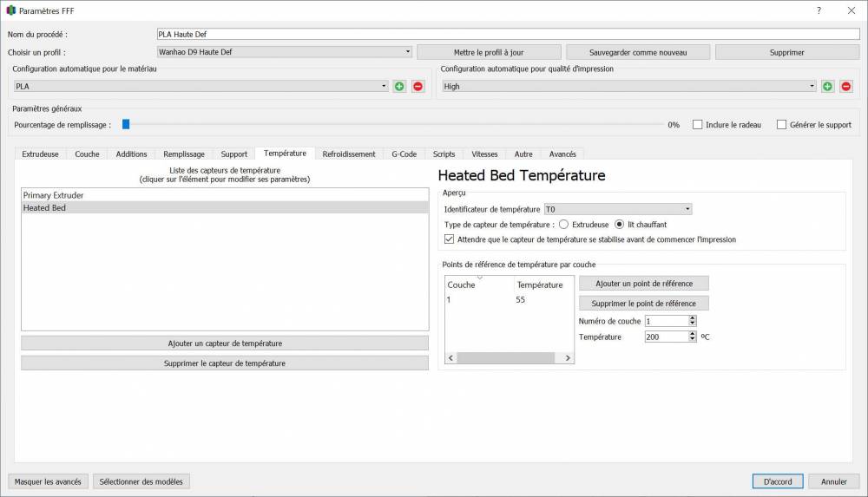Select the layer 1 setpoint row

point(510,299)
